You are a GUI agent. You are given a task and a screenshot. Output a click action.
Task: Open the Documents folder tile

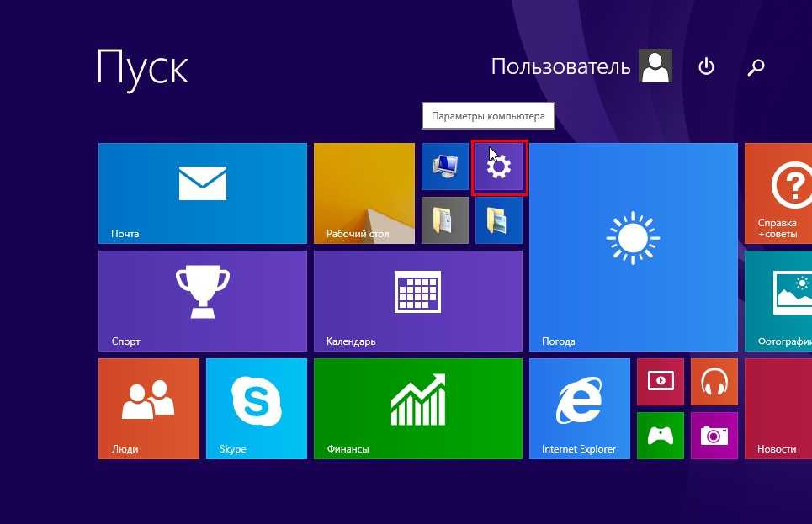click(x=444, y=220)
